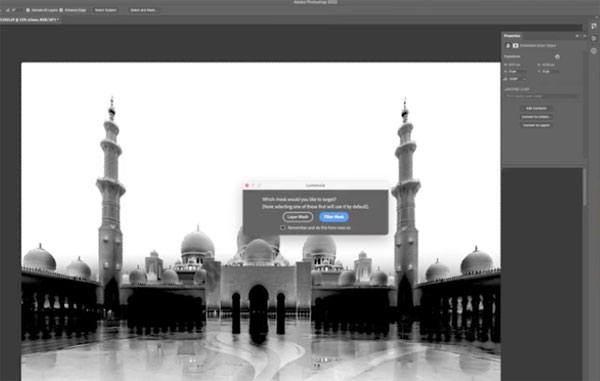
Task: Choose the Layer Mask button
Action: tap(298, 217)
